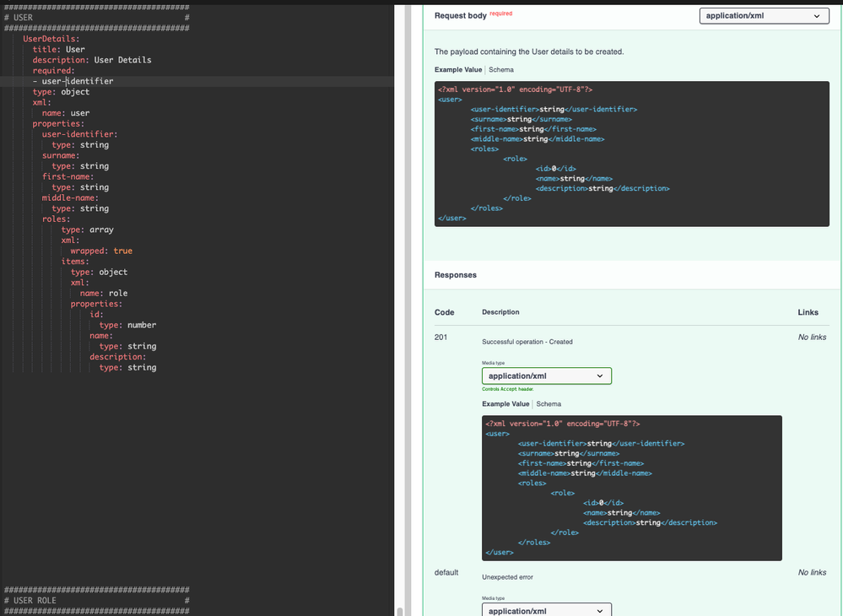Open the Request body content type dropdown
Viewport: 843px width, 616px height.
coord(764,16)
